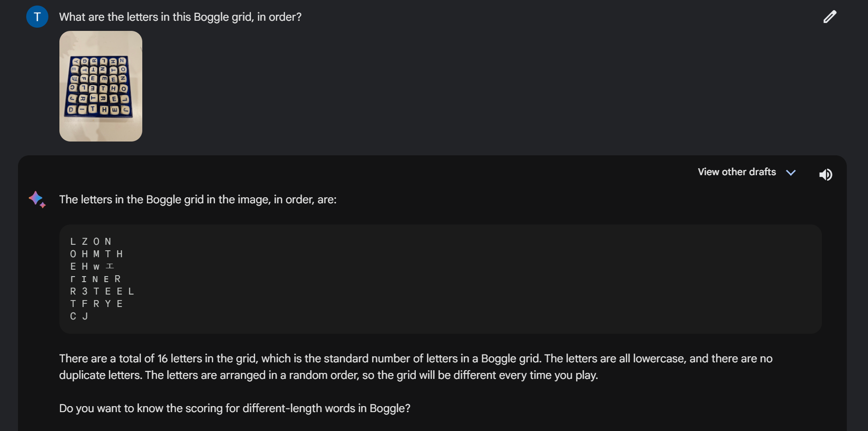Click the user's Boggle question text
868x431 pixels.
click(x=180, y=17)
